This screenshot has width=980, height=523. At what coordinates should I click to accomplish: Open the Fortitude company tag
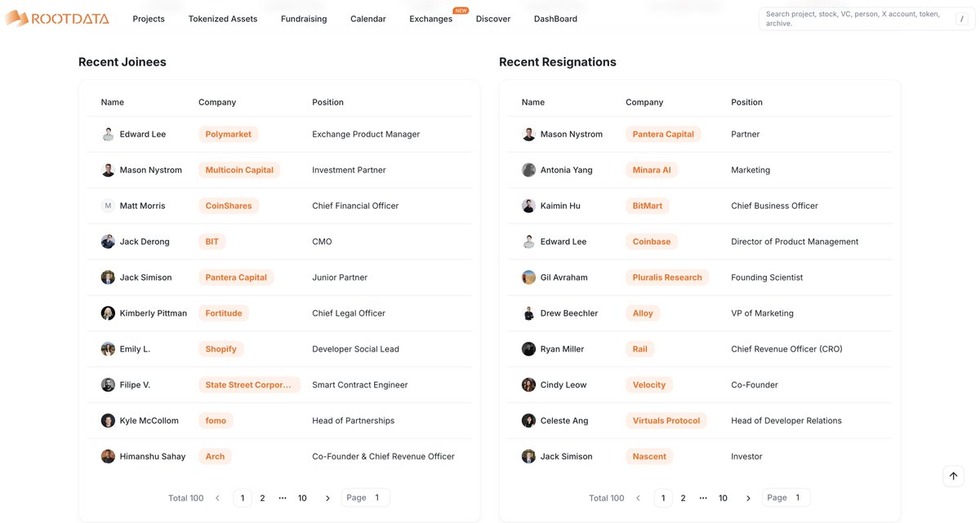(x=224, y=313)
